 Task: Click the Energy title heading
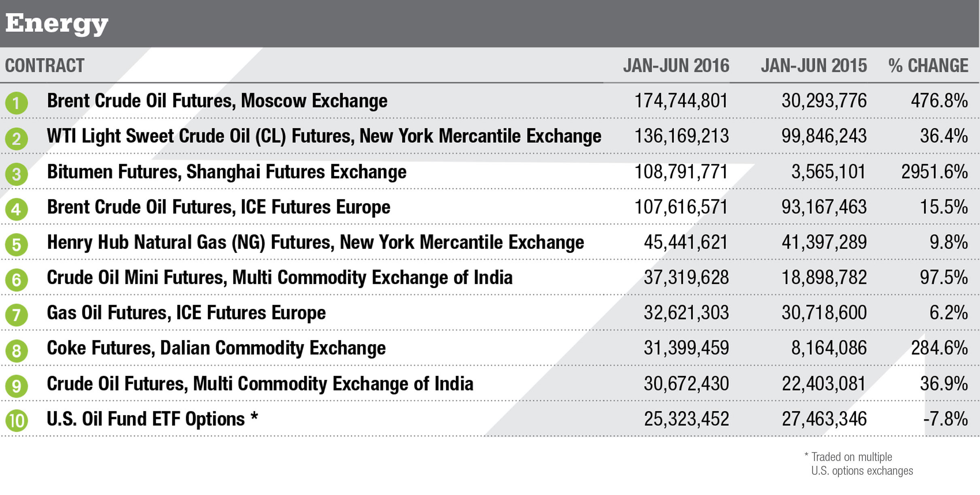point(57,23)
